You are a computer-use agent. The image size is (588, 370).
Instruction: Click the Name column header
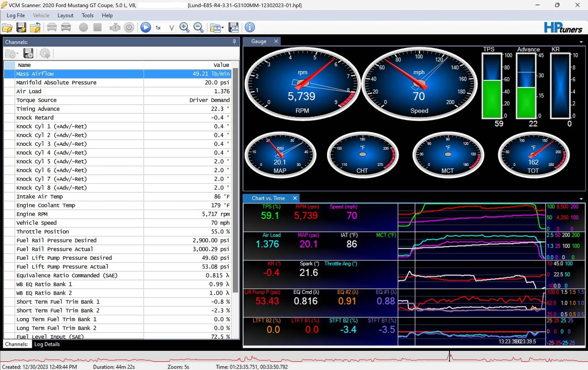pyautogui.click(x=79, y=65)
